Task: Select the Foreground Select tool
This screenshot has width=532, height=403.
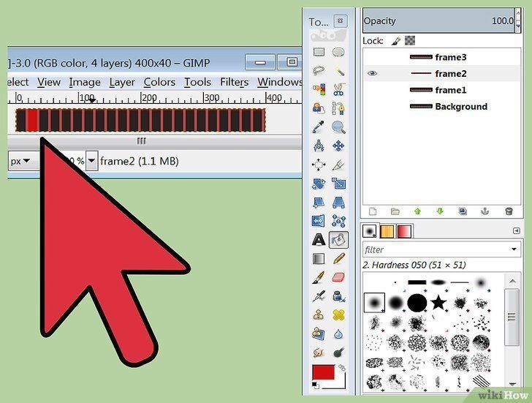Action: (319, 108)
